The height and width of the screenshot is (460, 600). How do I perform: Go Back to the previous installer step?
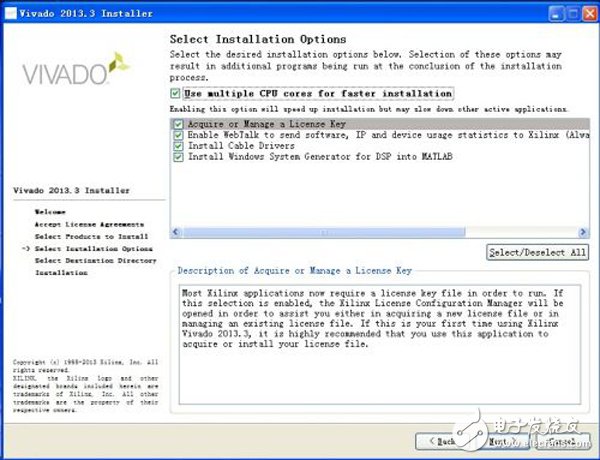tap(445, 440)
